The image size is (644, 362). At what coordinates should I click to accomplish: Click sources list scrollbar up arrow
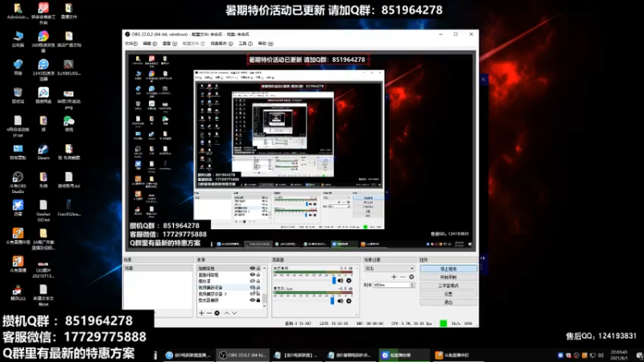click(x=264, y=268)
